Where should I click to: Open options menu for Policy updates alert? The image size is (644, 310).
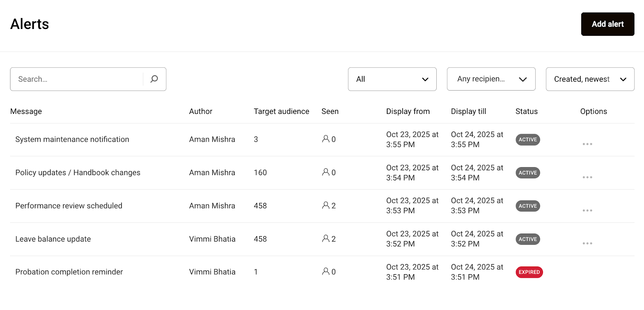coord(587,177)
